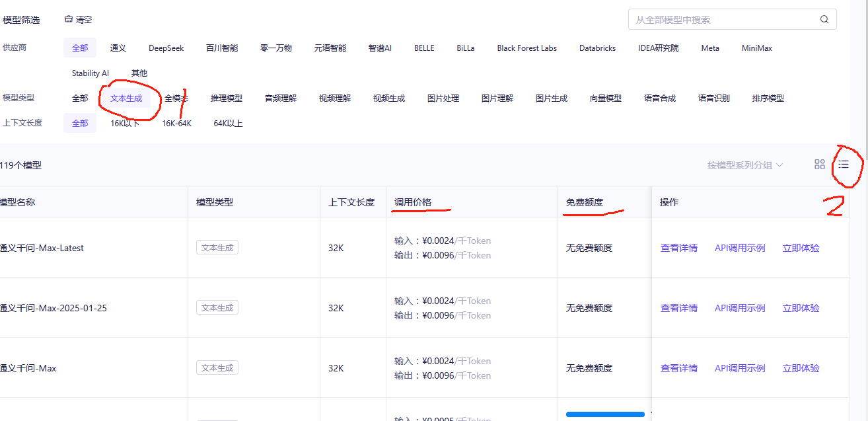Filter supplier by DeepSeek
Viewport: 868px width, 421px height.
pos(166,48)
